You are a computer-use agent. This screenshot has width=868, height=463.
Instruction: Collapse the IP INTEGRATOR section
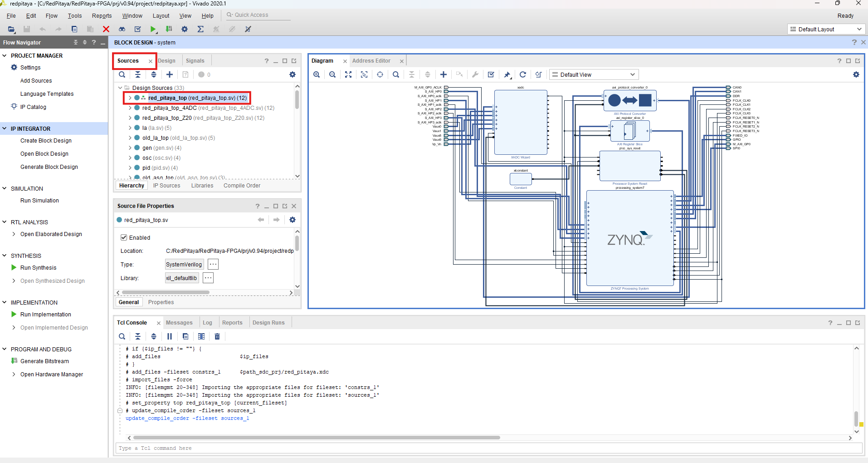coord(5,128)
